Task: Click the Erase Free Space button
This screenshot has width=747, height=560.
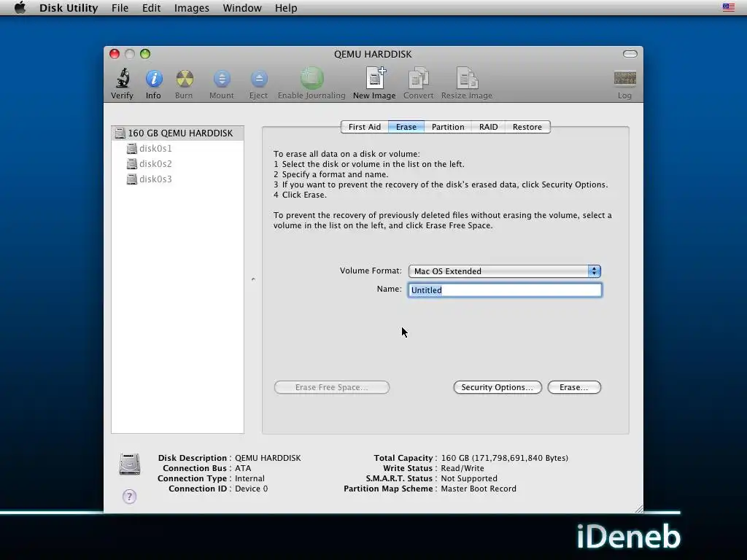Action: (x=332, y=387)
